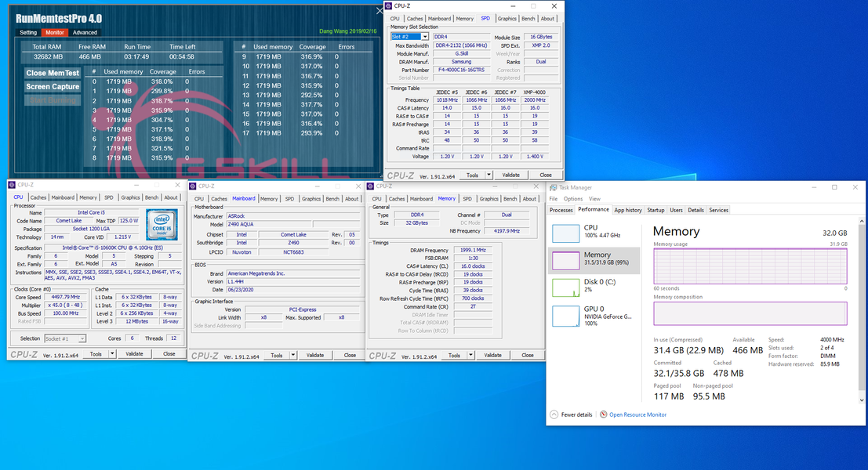Image resolution: width=868 pixels, height=470 pixels.
Task: Expand Tools dropdown arrow in SPD window
Action: coord(489,175)
